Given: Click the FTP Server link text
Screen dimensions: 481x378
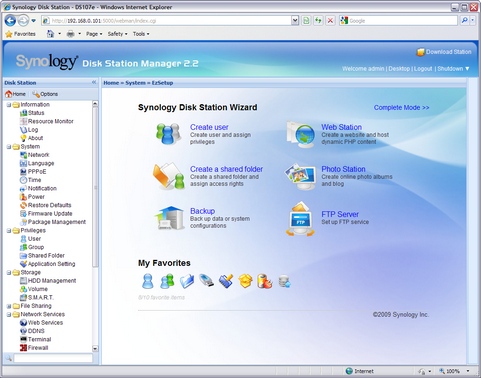Looking at the screenshot, I should (x=340, y=214).
